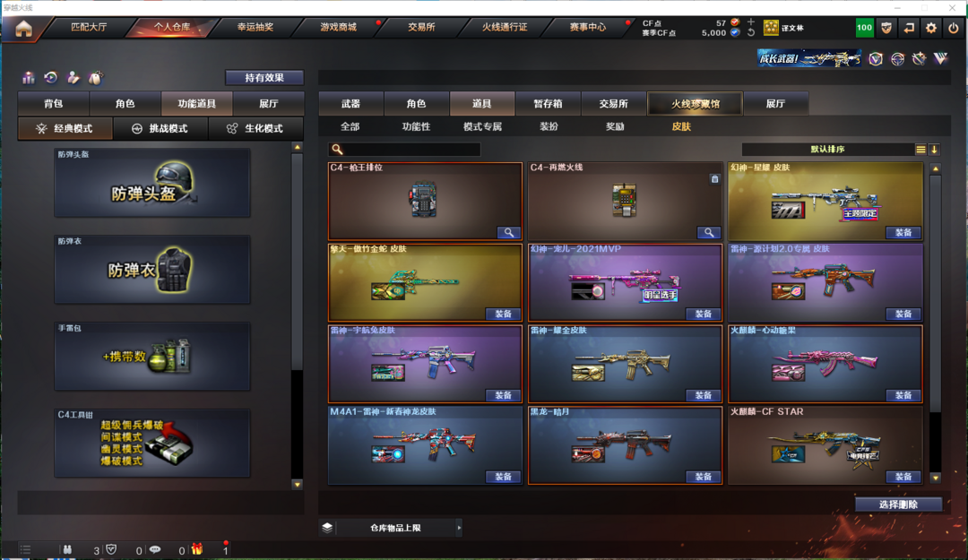Filter items by 全部

click(x=350, y=126)
